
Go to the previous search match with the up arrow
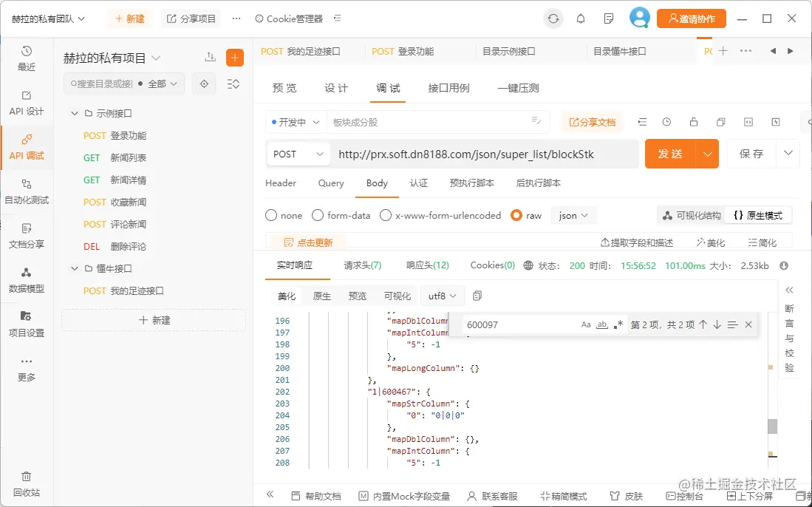pos(703,324)
